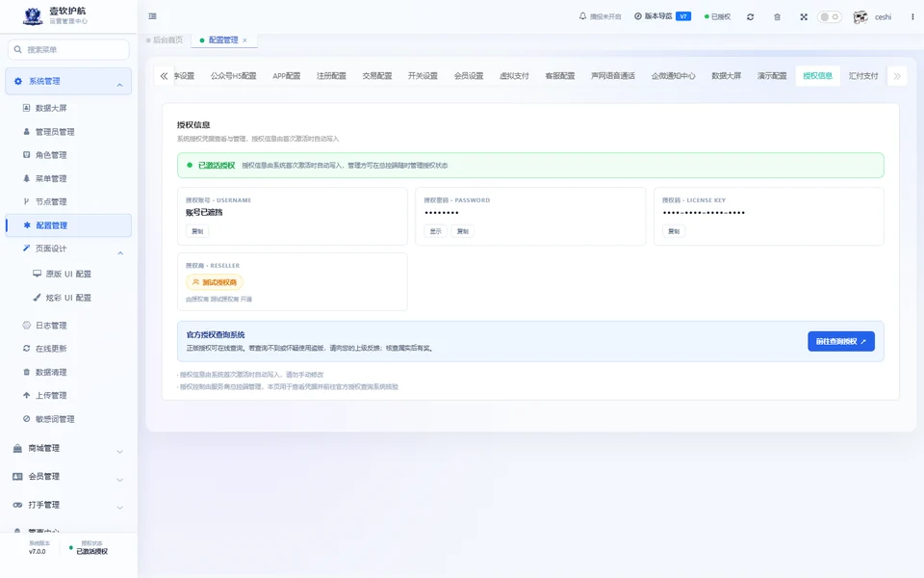Viewport: 924px width, 578px height.
Task: Click the shop icon beside 商城管理
Action: 17,448
